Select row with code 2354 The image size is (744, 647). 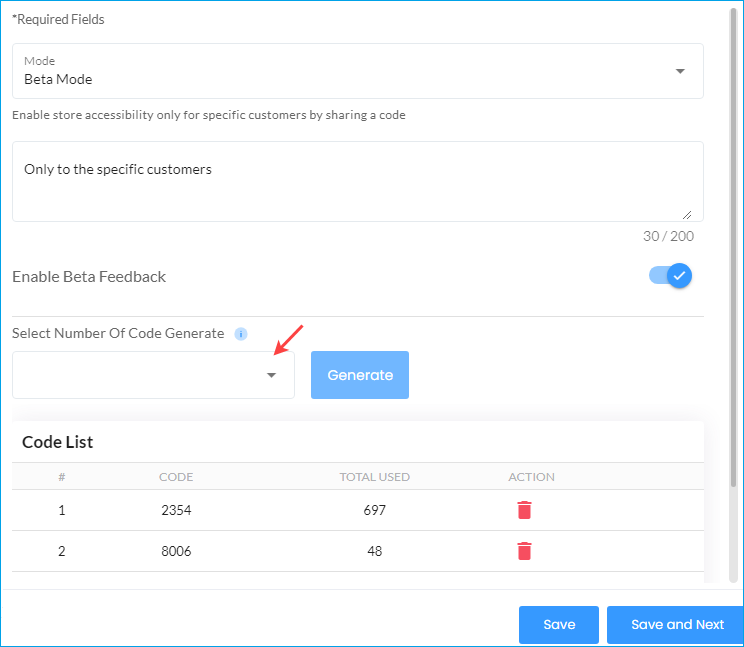point(358,510)
